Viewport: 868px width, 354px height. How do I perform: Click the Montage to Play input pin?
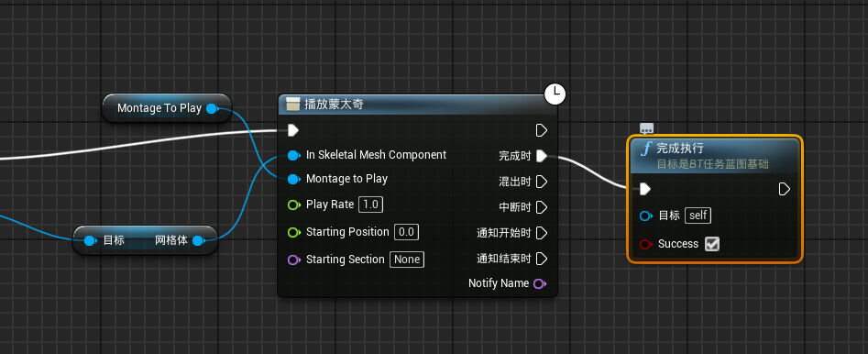pyautogui.click(x=293, y=180)
